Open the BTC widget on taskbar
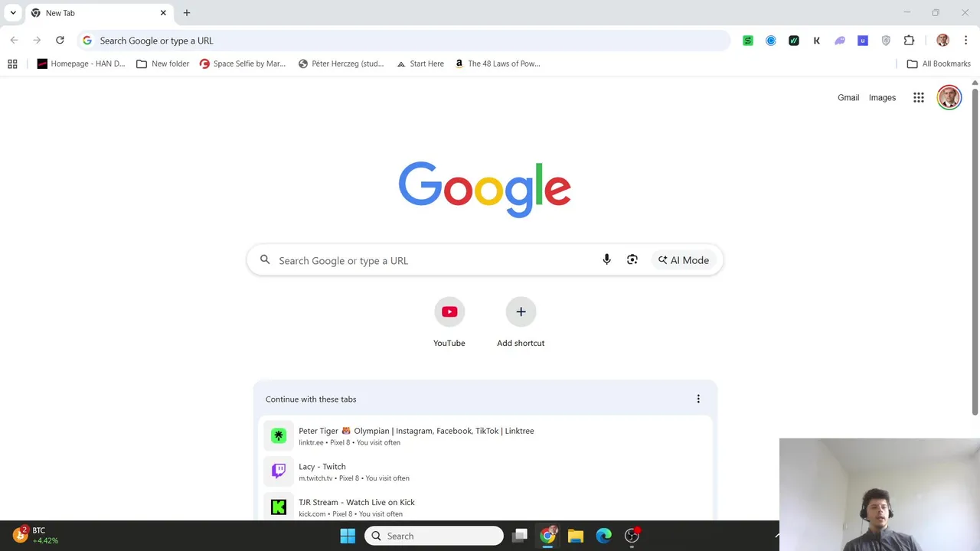Image resolution: width=980 pixels, height=551 pixels. (35, 535)
